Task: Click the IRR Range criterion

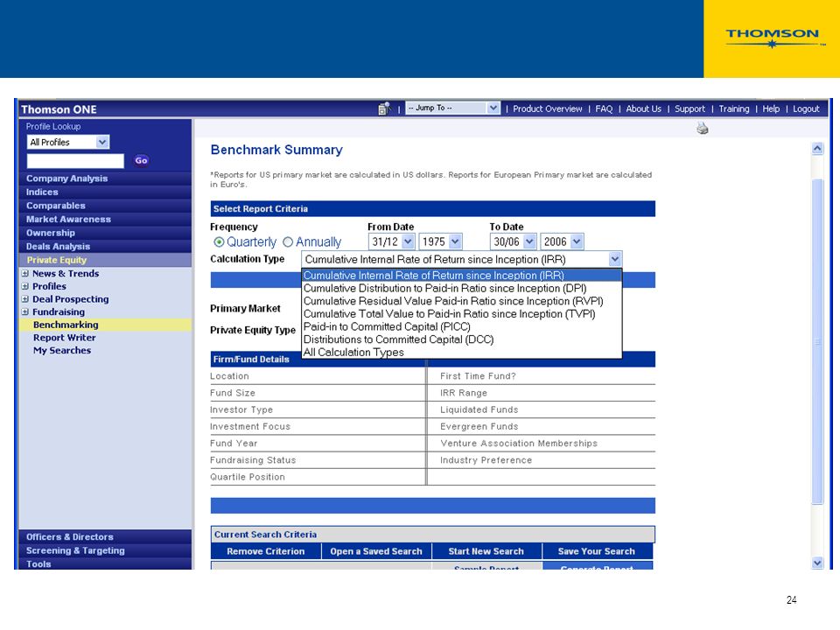Action: (x=464, y=393)
